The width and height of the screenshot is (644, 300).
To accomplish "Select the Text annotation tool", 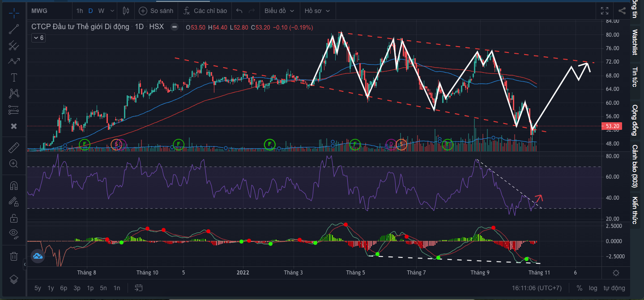I will coord(14,77).
